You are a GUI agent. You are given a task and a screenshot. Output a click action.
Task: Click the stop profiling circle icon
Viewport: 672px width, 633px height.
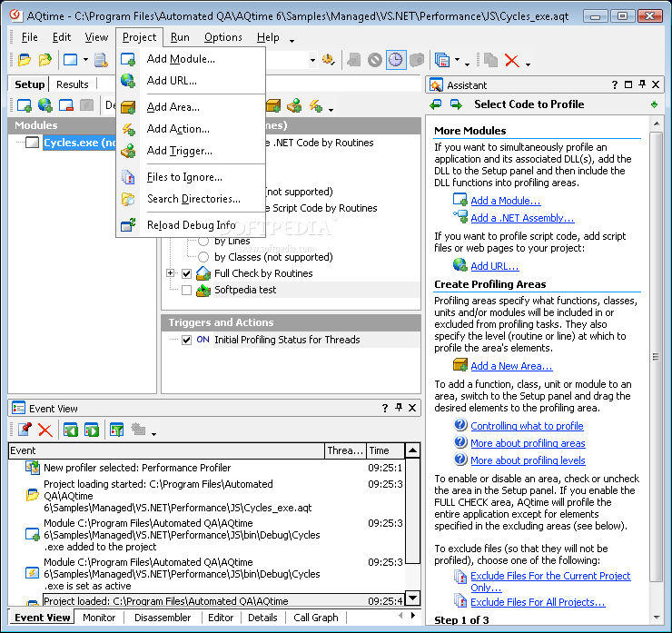(x=374, y=60)
